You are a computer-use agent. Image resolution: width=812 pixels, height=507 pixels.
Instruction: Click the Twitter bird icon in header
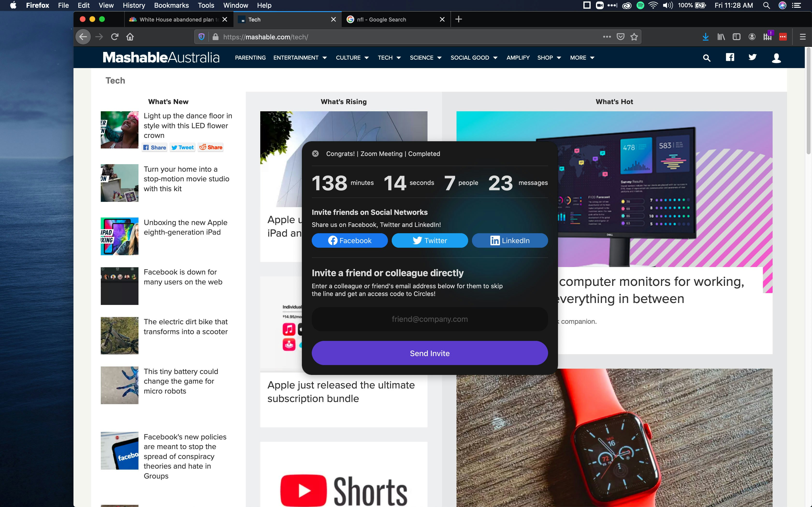coord(752,57)
